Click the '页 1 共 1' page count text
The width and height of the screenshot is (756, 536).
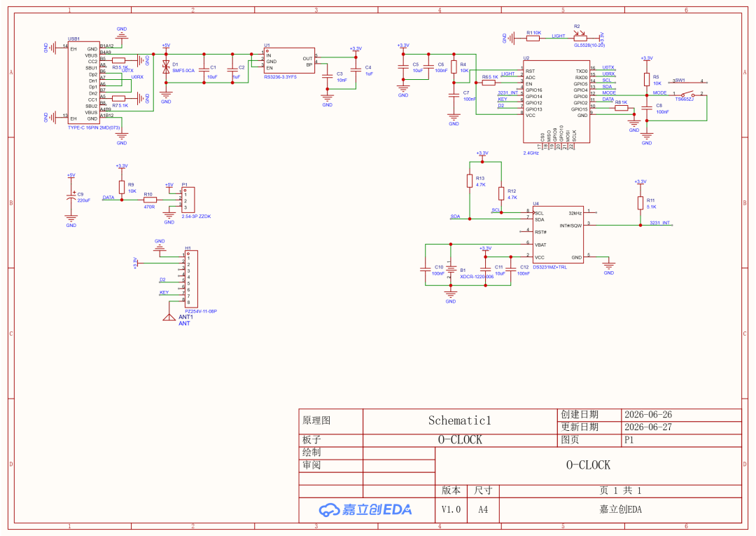(x=620, y=490)
